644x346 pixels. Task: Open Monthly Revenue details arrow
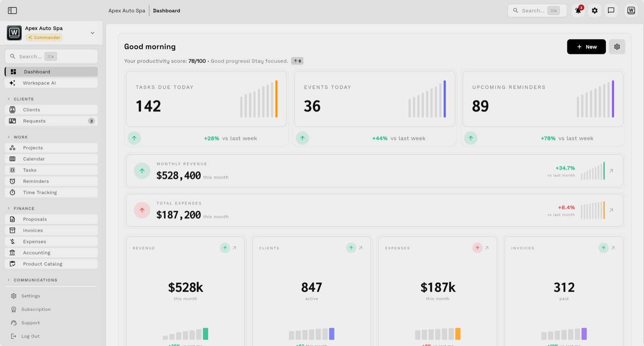611,171
